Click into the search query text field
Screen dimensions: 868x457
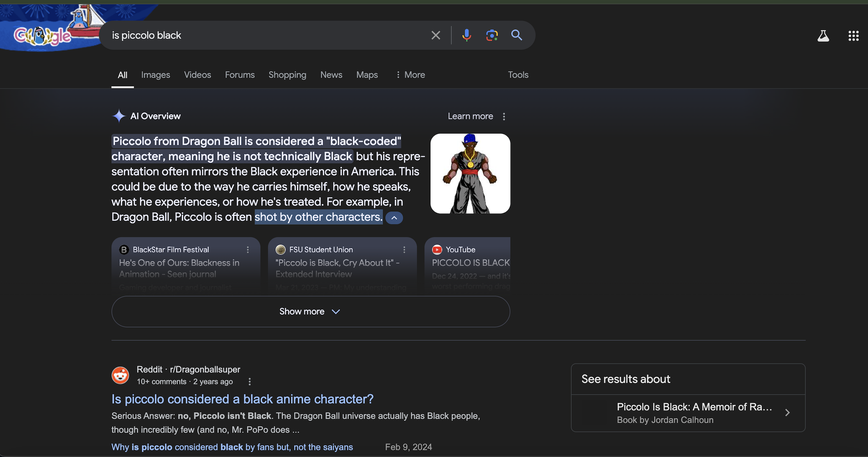click(x=266, y=36)
